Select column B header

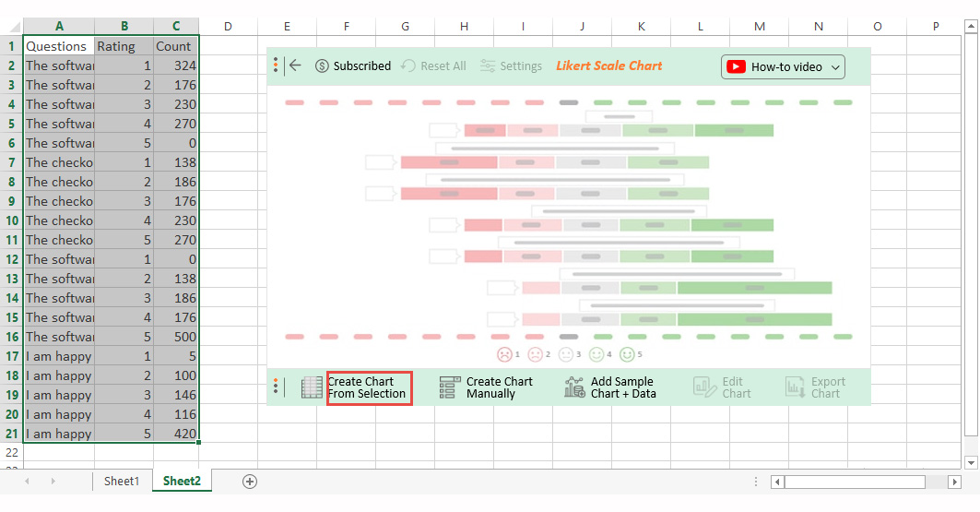124,26
